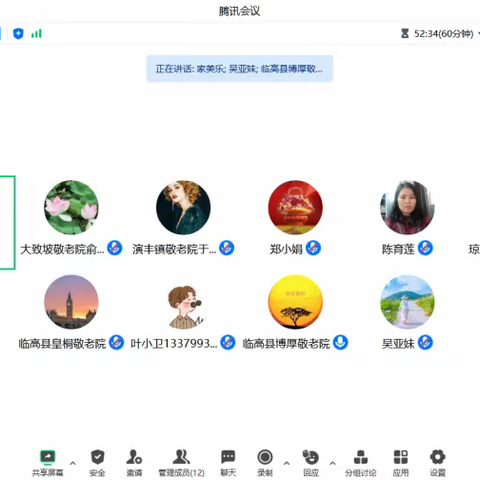Expand the arrow beside 回应
This screenshot has width=480, height=480.
[332, 463]
